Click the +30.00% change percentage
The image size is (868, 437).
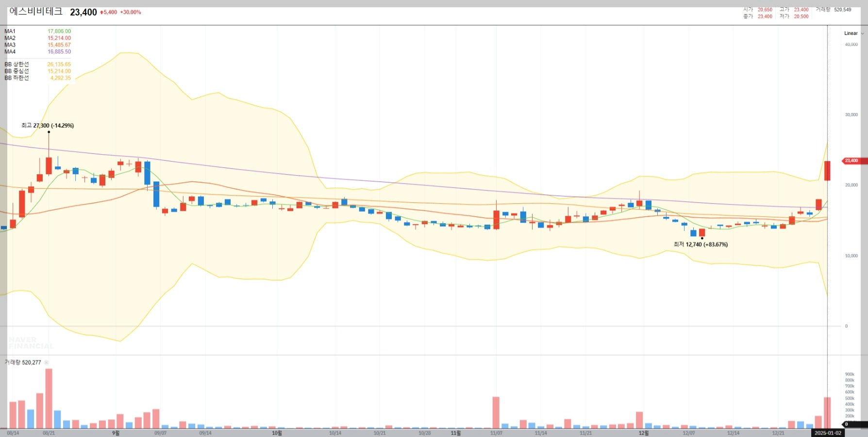point(131,12)
